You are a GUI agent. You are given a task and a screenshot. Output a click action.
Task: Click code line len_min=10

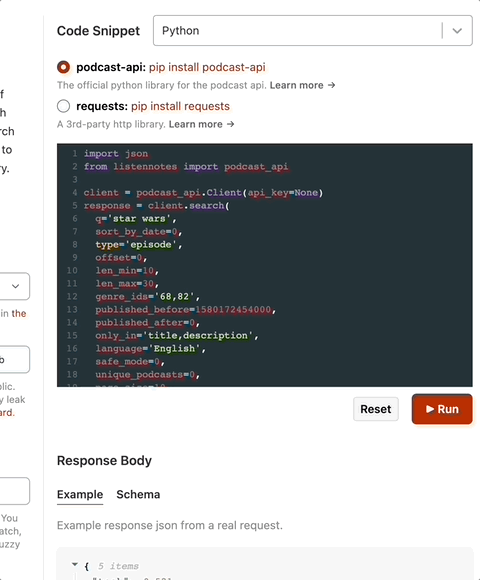coord(127,270)
